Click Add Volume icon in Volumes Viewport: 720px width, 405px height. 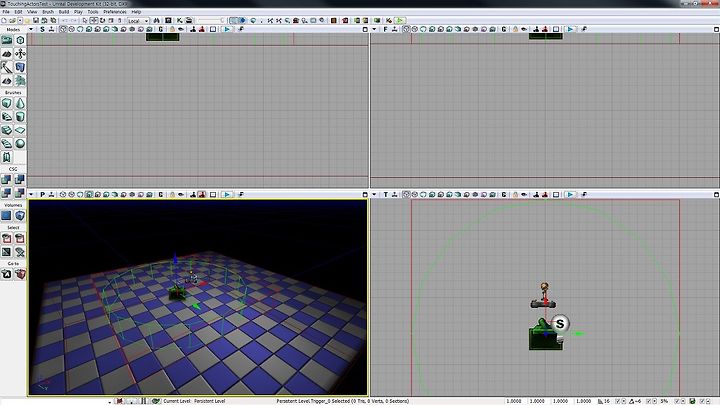[x=20, y=215]
